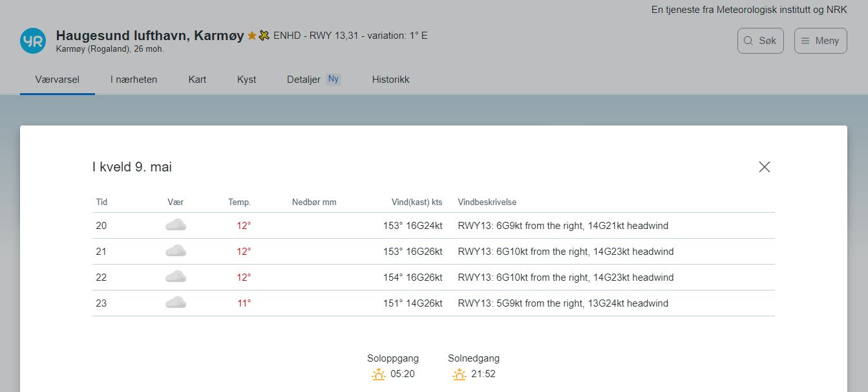Click the cloud icon for hour 20
The height and width of the screenshot is (392, 868).
pyautogui.click(x=176, y=225)
